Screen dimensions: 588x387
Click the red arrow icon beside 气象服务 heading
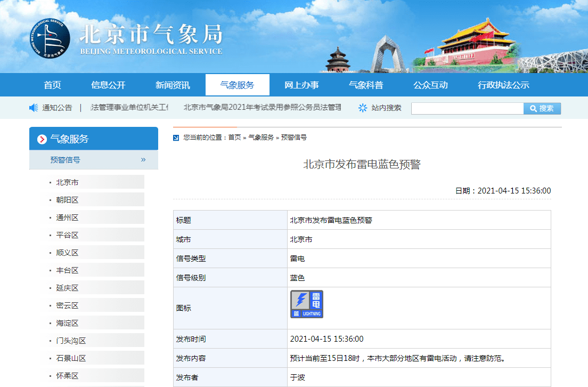(42, 139)
